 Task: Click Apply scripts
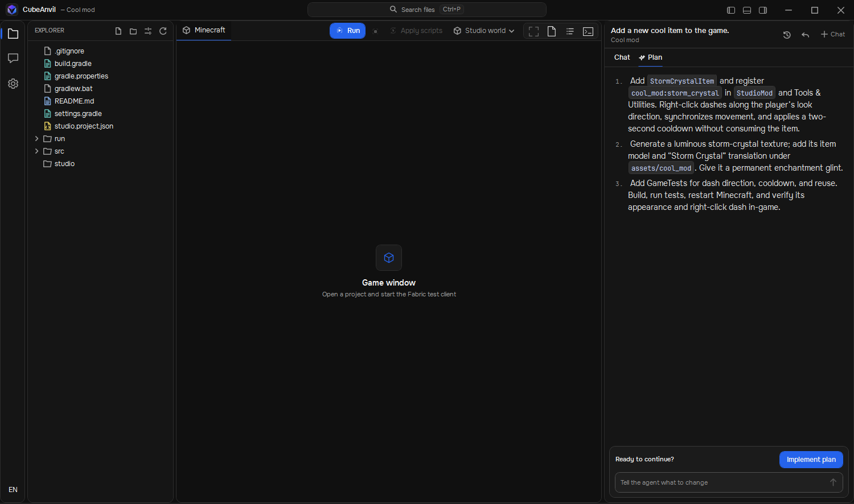point(416,31)
